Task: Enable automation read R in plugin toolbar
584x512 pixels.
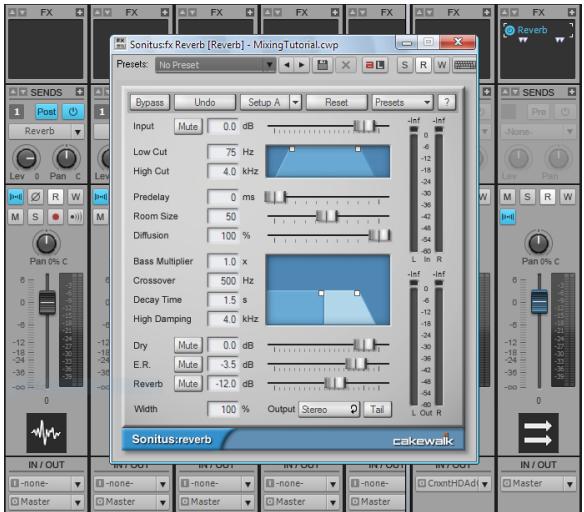Action: point(423,65)
